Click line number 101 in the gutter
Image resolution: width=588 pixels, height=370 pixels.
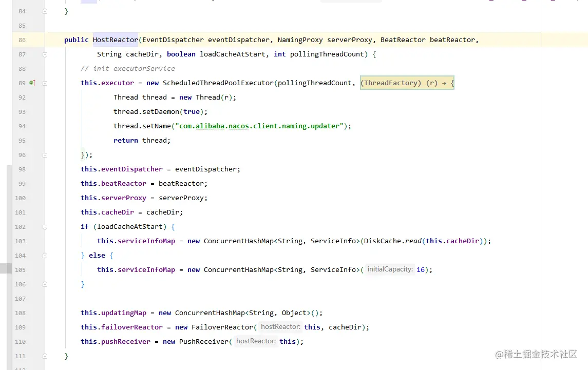20,212
